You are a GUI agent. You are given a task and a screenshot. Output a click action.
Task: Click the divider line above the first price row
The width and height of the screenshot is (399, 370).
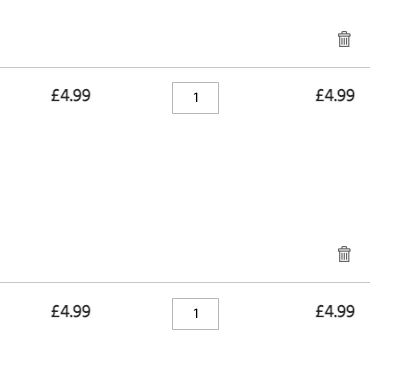click(x=185, y=67)
